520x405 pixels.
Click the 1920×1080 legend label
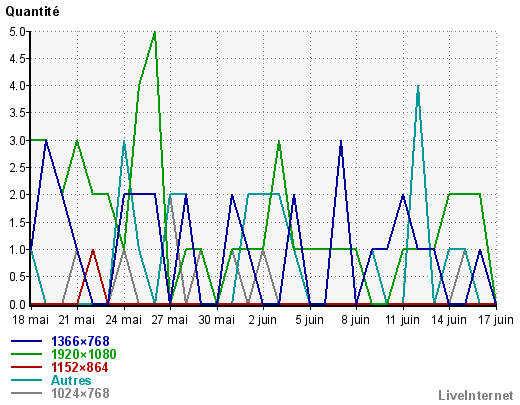tap(84, 354)
